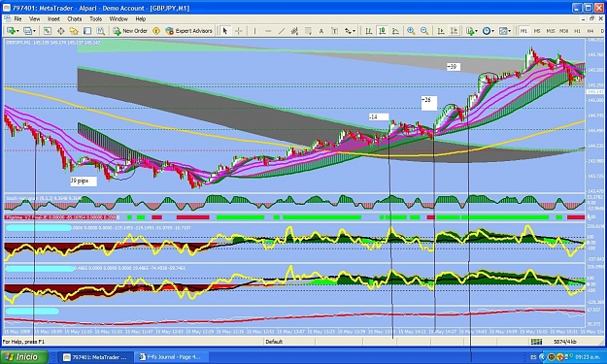Toggle chart auto scroll
This screenshot has width=607, height=364.
(x=441, y=31)
